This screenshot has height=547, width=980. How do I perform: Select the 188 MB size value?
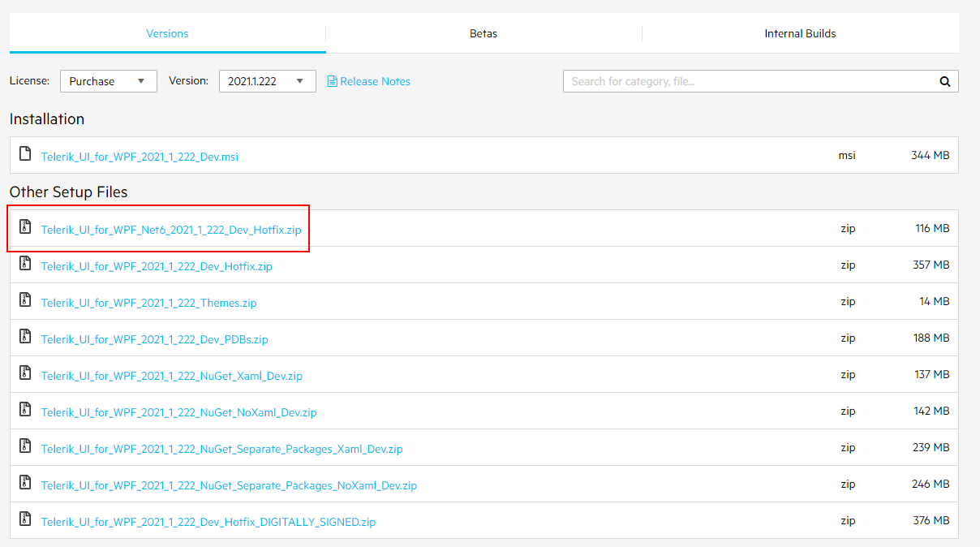pyautogui.click(x=931, y=338)
